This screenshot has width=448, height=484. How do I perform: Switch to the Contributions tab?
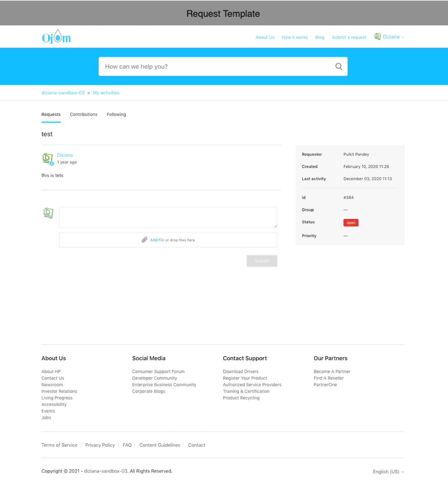pyautogui.click(x=84, y=115)
